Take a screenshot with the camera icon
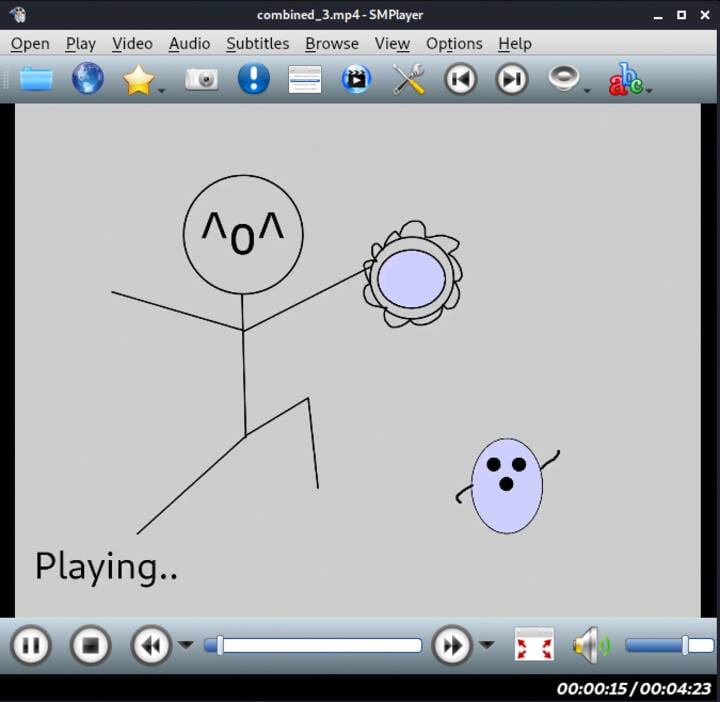The width and height of the screenshot is (720, 702). click(201, 79)
